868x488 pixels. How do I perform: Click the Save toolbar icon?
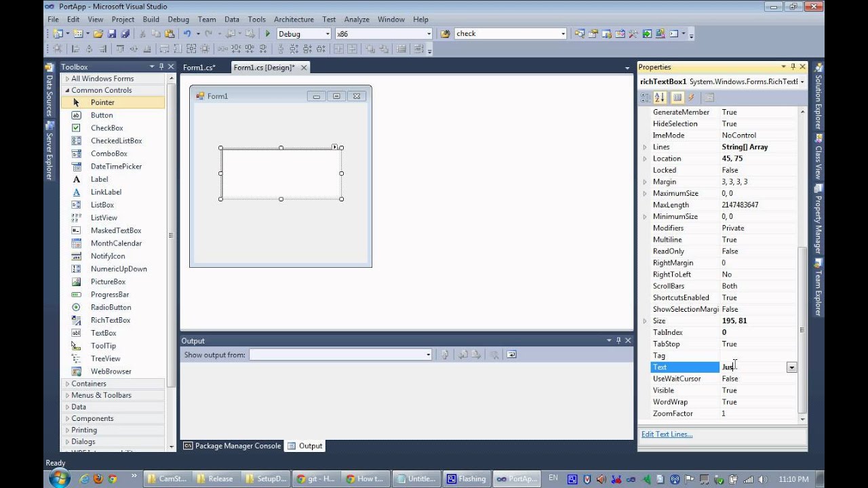coord(112,33)
